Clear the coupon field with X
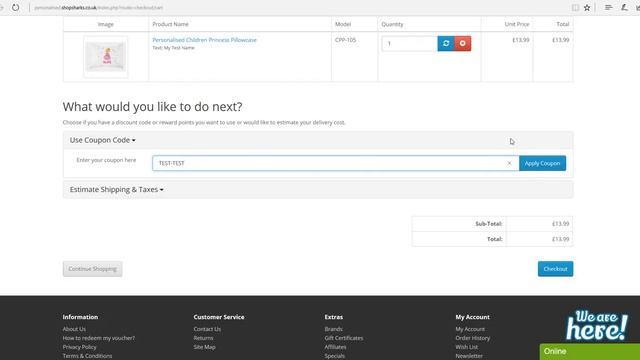640x360 pixels. (x=509, y=163)
